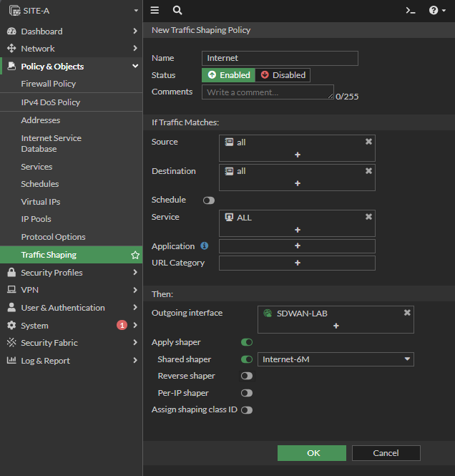
Task: Turn on the Reverse shaper toggle
Action: tap(246, 376)
